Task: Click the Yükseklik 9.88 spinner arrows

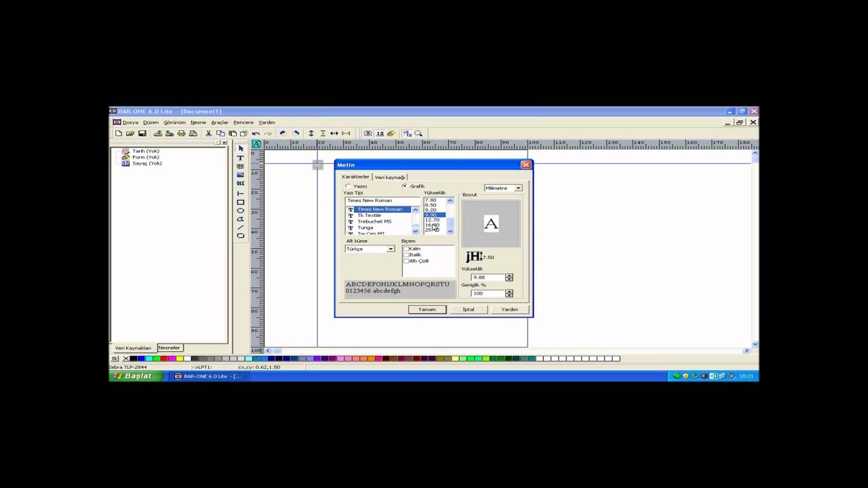Action: (x=509, y=277)
